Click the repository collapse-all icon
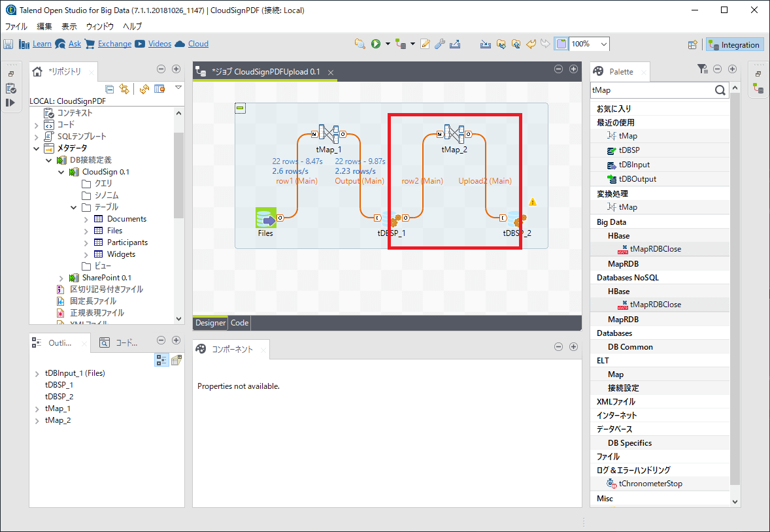 pos(110,89)
